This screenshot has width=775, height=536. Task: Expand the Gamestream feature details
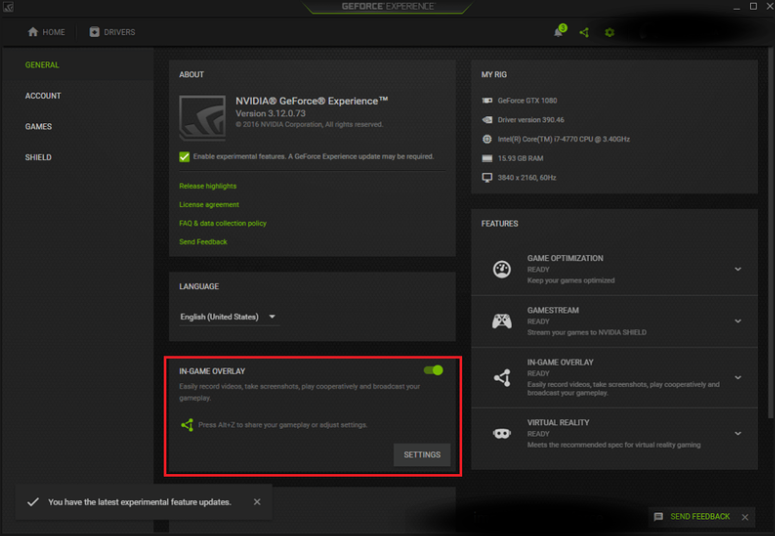[x=737, y=321]
